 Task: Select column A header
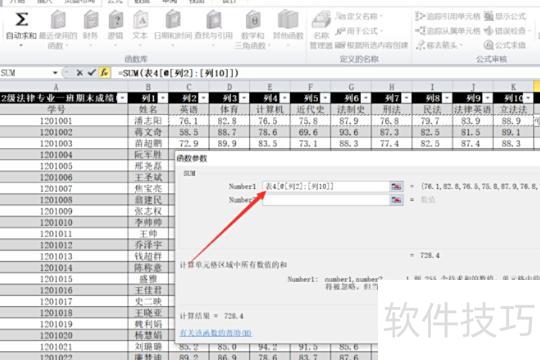pos(56,87)
